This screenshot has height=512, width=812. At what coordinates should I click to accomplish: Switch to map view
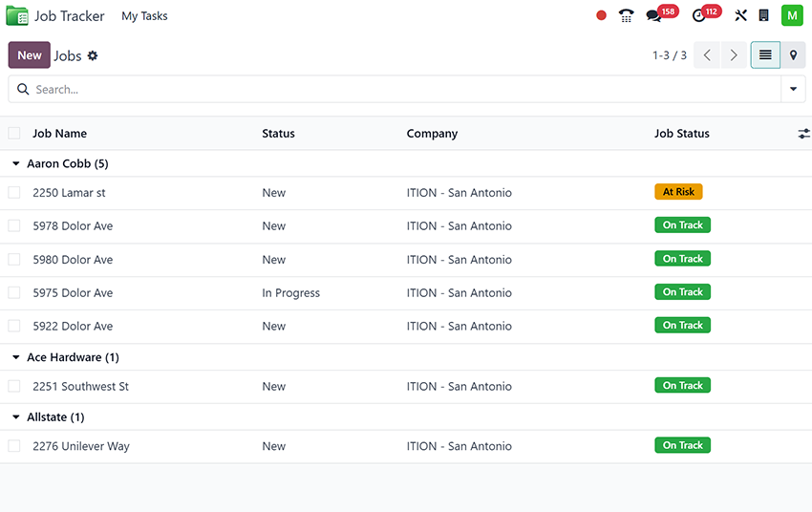(793, 55)
